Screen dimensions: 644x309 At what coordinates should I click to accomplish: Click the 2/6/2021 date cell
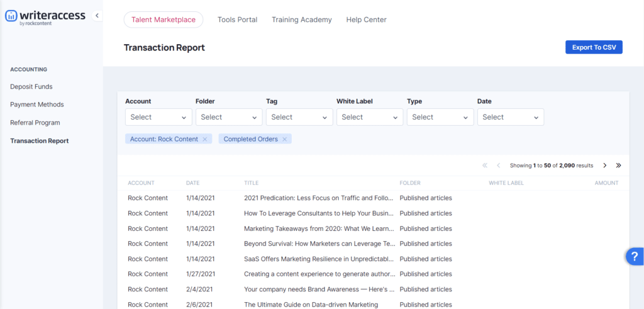[199, 305]
